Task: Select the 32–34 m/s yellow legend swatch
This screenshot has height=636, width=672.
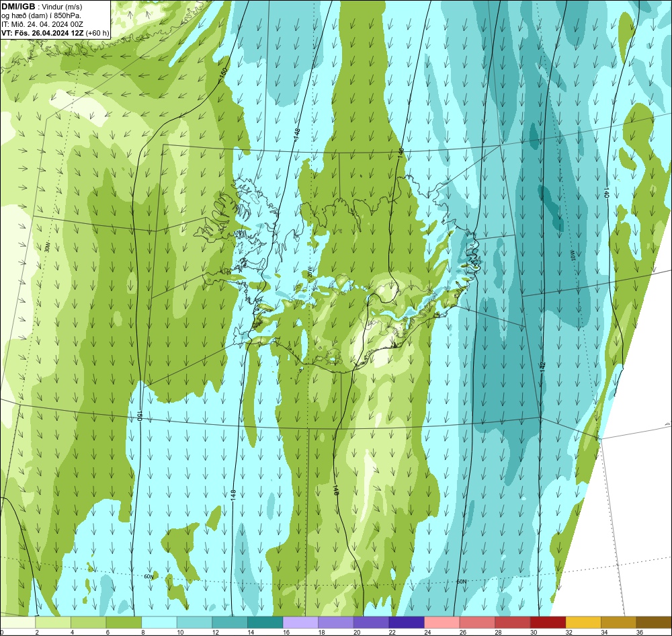Action: (583, 623)
